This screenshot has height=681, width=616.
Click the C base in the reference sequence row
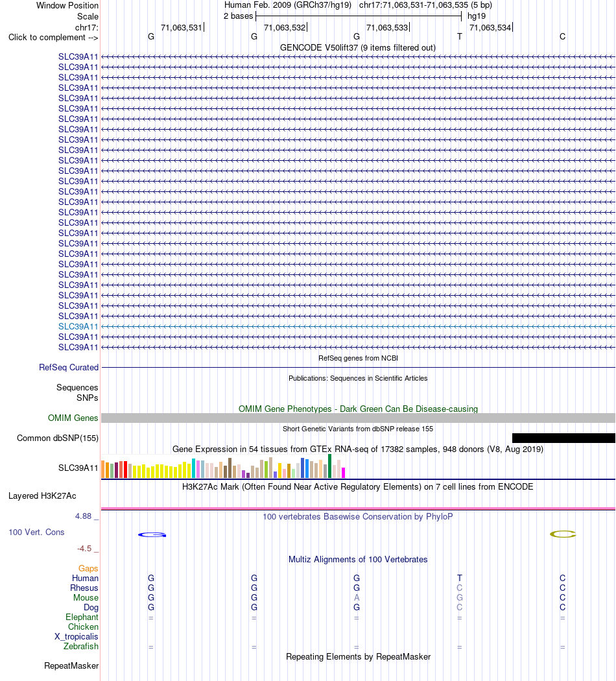click(x=562, y=36)
